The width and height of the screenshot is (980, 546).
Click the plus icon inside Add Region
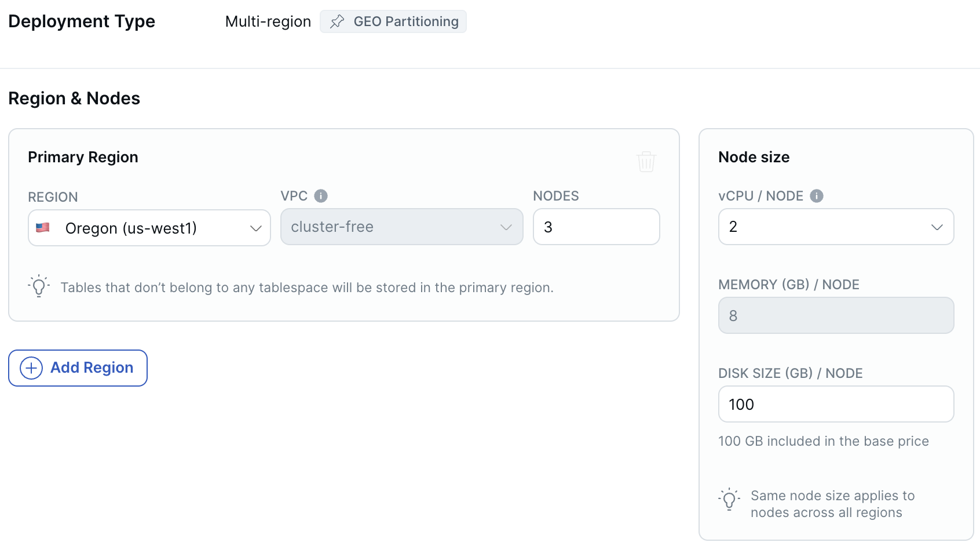(x=31, y=368)
